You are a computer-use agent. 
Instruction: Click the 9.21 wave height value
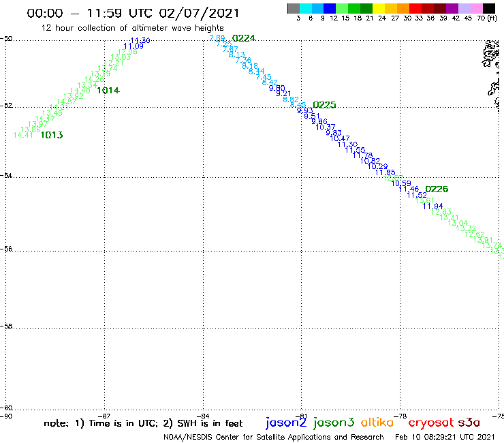(x=283, y=93)
